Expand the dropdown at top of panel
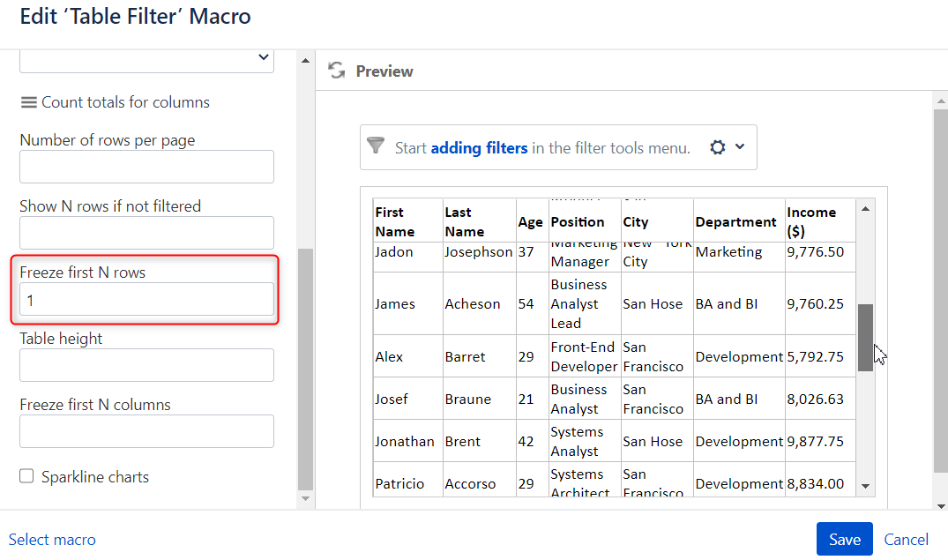Screen dimensions: 948x560 tap(263, 57)
